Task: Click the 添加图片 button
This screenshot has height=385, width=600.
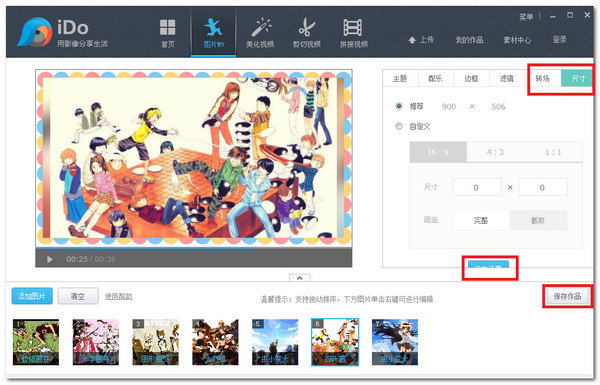Action: coord(32,296)
